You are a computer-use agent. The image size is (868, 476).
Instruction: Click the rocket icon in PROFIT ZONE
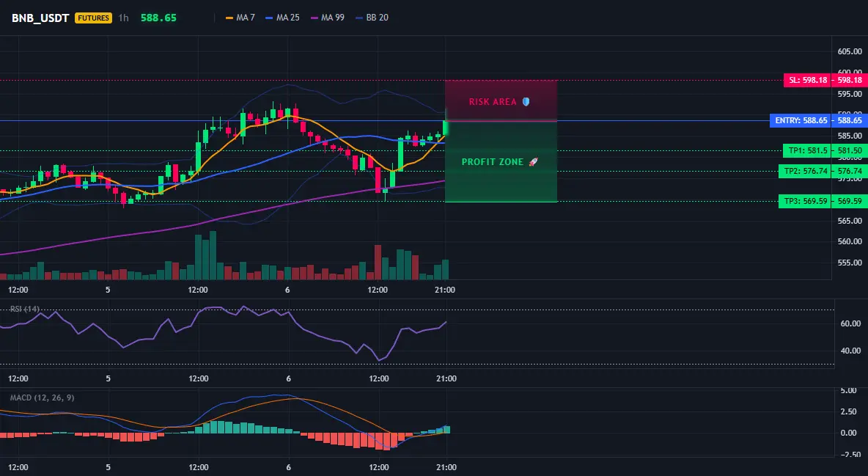[533, 162]
